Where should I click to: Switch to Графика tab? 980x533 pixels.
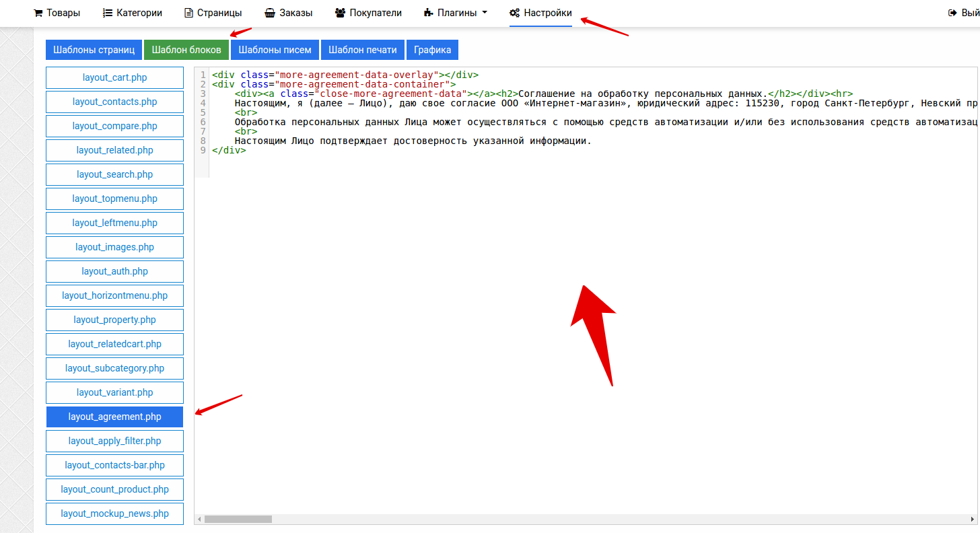point(433,50)
